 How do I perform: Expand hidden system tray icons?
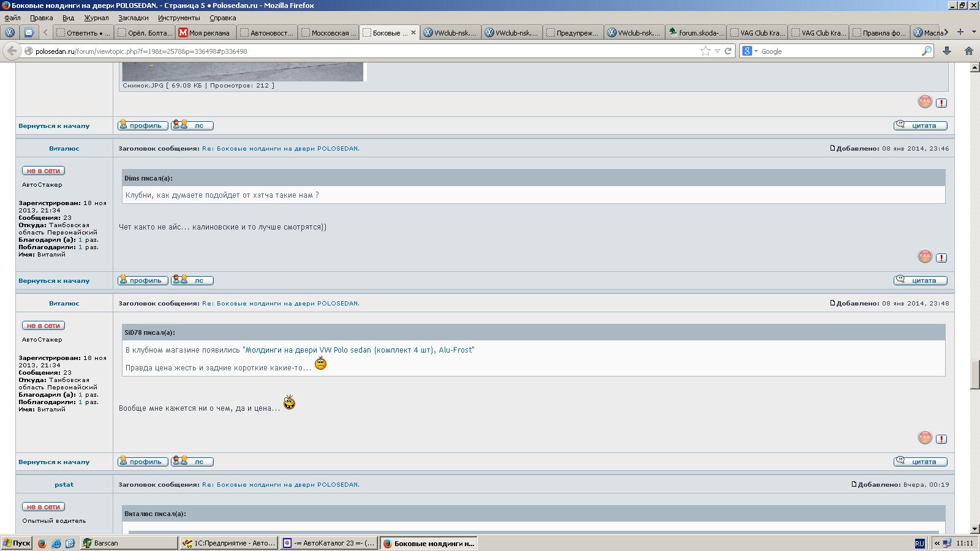click(x=937, y=543)
